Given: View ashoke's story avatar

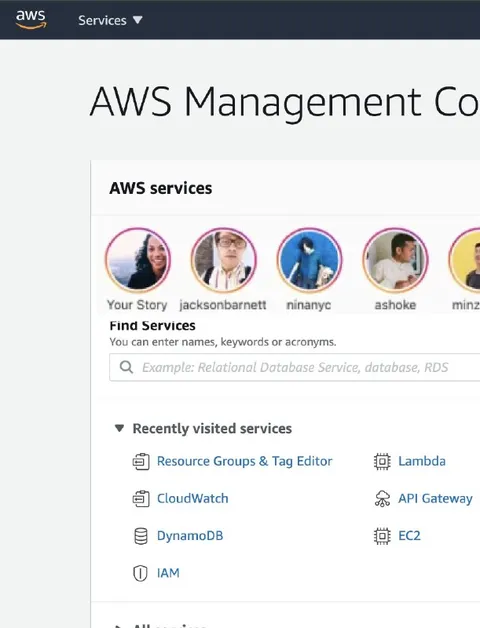Looking at the screenshot, I should 395,260.
